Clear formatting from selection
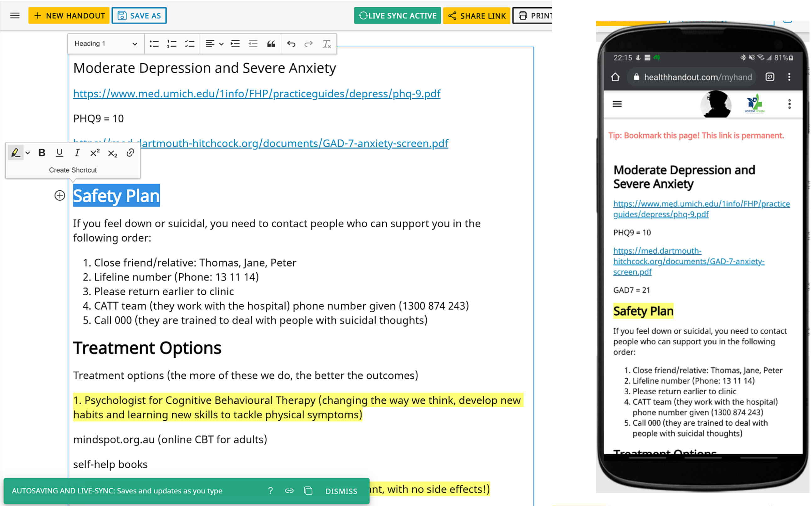Viewport: 812px width, 506px height. (x=326, y=44)
